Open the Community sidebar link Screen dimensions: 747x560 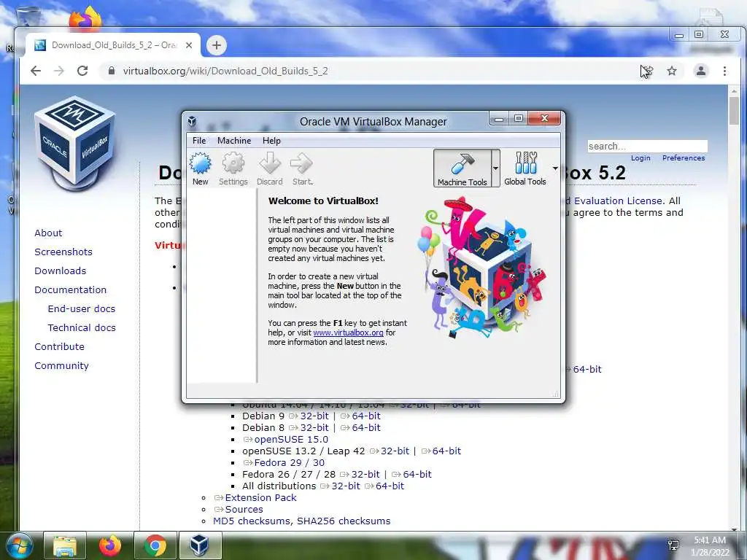(61, 366)
